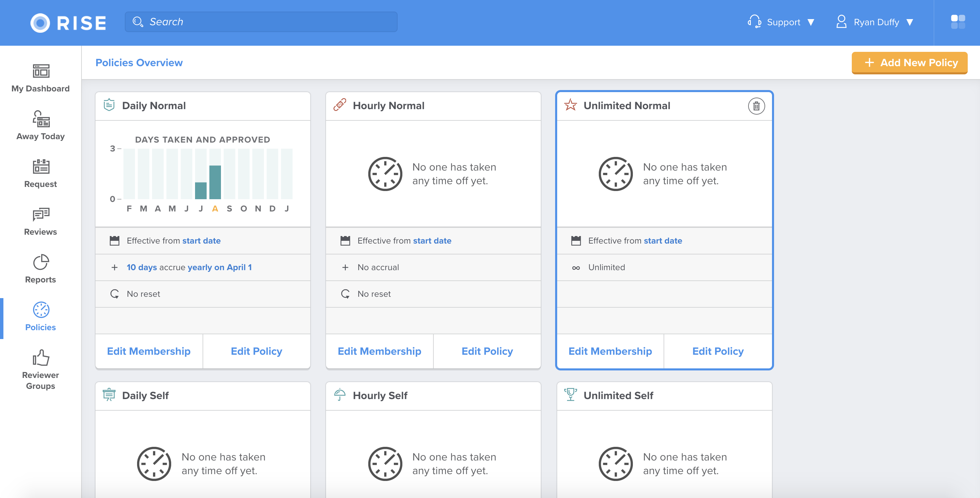Screen dimensions: 980x498
Task: Open the app grid icon in header
Action: (957, 22)
